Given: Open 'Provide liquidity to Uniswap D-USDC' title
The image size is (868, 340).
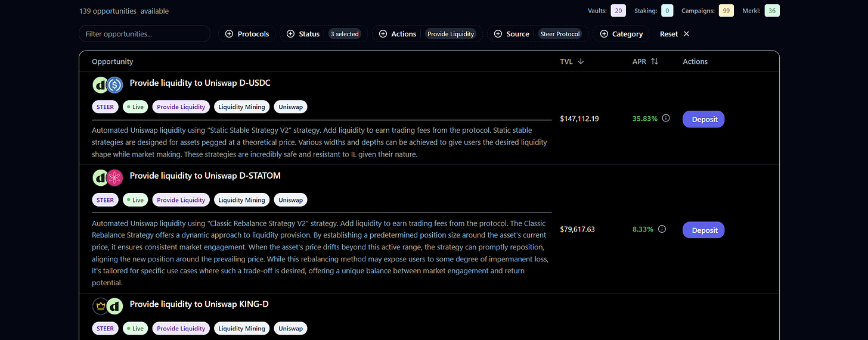Looking at the screenshot, I should pyautogui.click(x=200, y=83).
